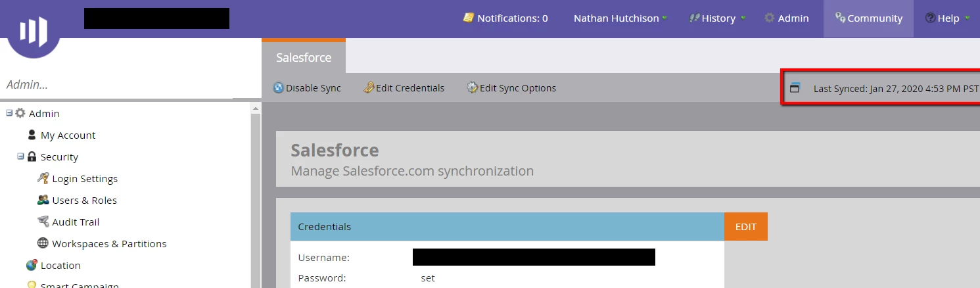Click the "Manage Salesforce.com synchronization" subtitle
This screenshot has height=288, width=980.
412,171
